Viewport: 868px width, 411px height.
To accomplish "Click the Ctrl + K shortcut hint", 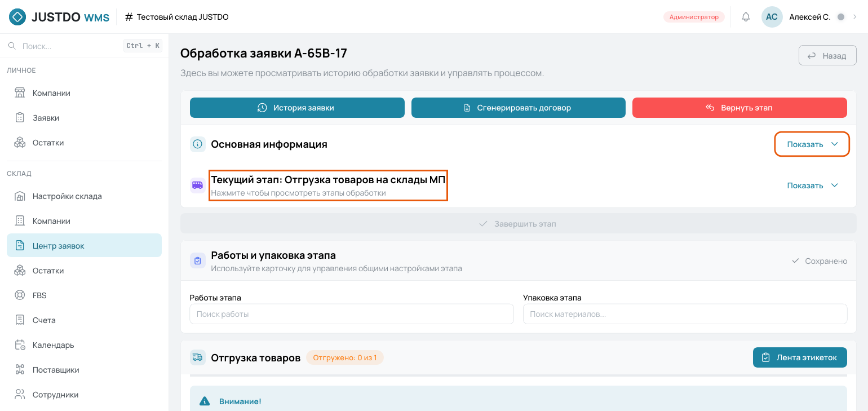I will pos(143,46).
